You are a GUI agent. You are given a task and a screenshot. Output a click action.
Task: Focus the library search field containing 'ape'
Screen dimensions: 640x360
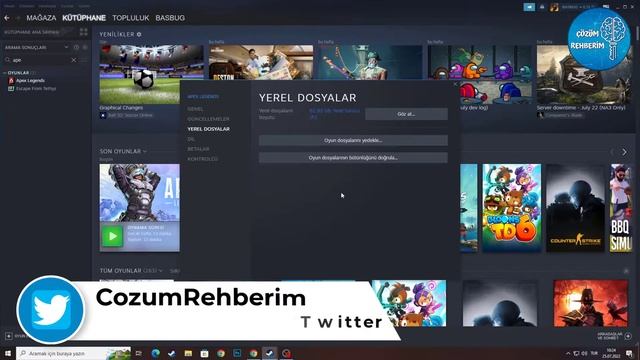[41, 60]
